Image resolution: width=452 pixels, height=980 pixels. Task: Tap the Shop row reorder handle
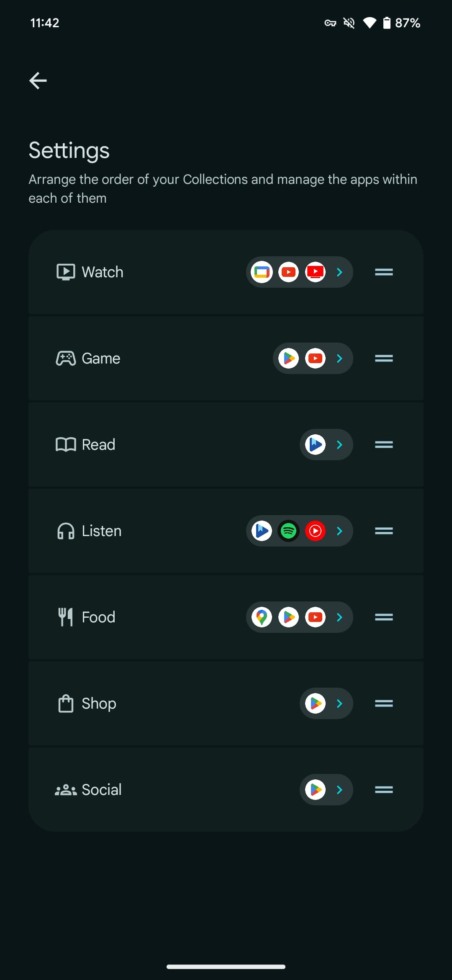tap(384, 704)
